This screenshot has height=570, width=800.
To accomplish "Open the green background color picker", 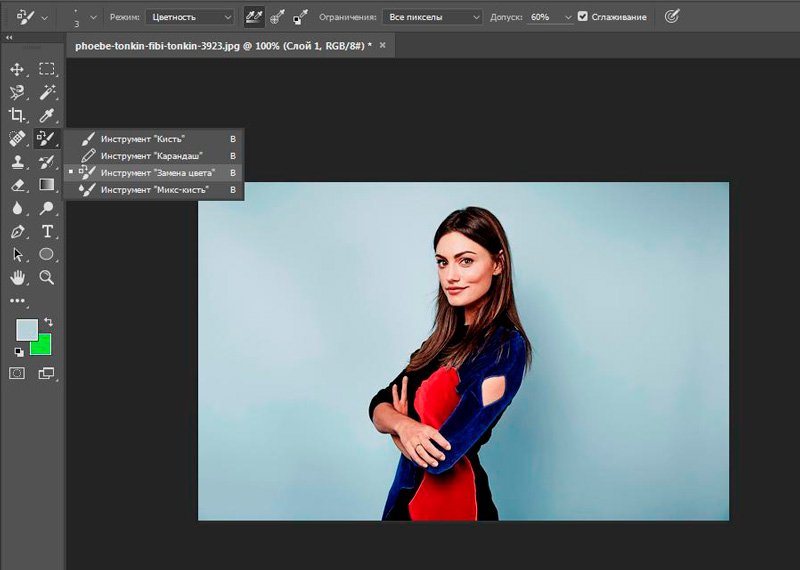I will (43, 348).
